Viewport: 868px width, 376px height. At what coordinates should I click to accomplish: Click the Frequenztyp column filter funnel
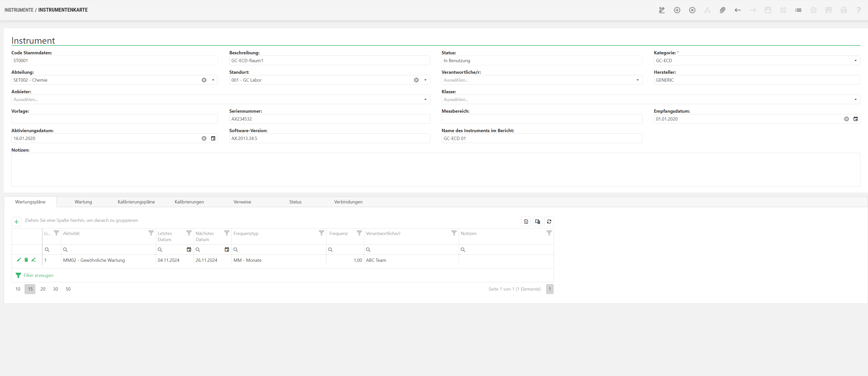pos(321,233)
